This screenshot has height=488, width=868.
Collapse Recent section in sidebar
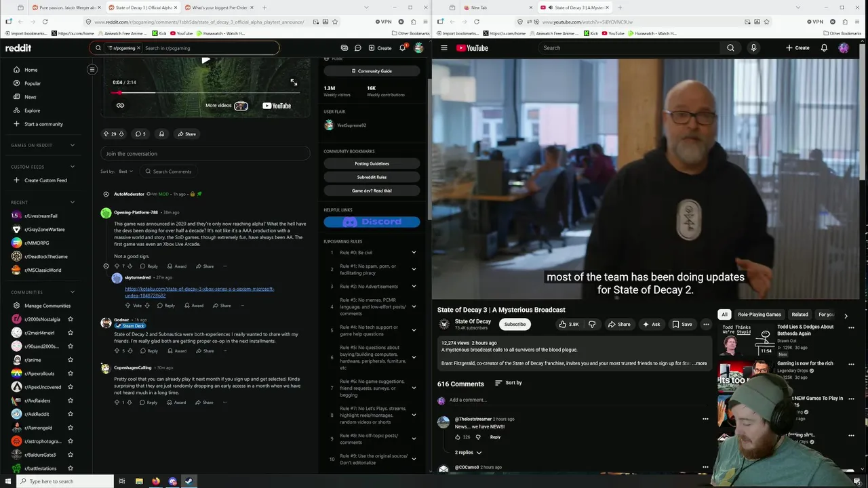pos(72,202)
